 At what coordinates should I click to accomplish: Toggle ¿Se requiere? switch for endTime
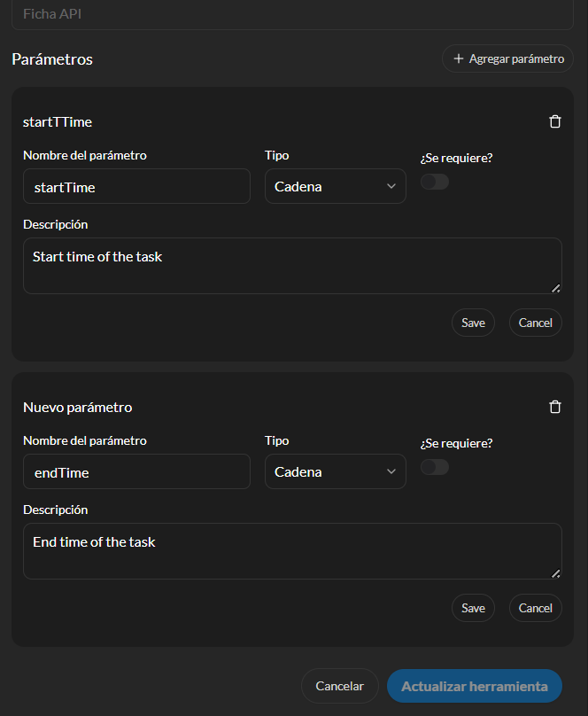click(x=435, y=467)
